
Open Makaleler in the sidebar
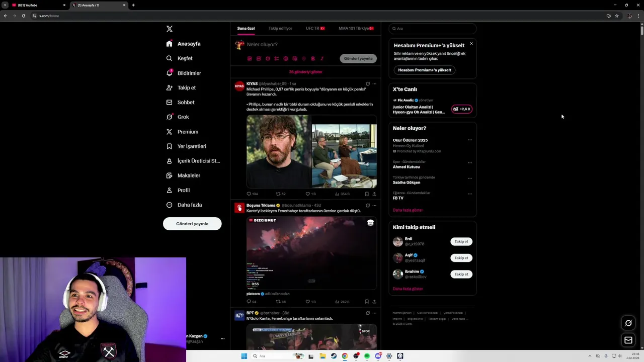[183, 175]
